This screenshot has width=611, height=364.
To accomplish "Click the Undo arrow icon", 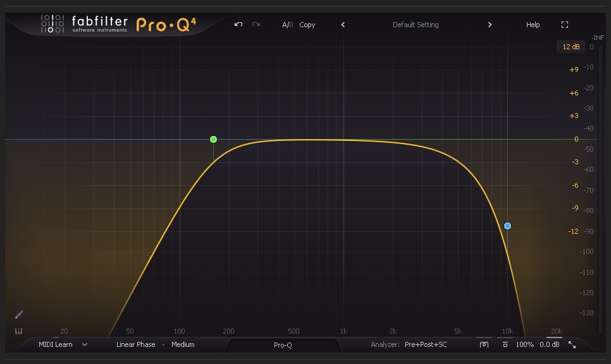I will (238, 25).
